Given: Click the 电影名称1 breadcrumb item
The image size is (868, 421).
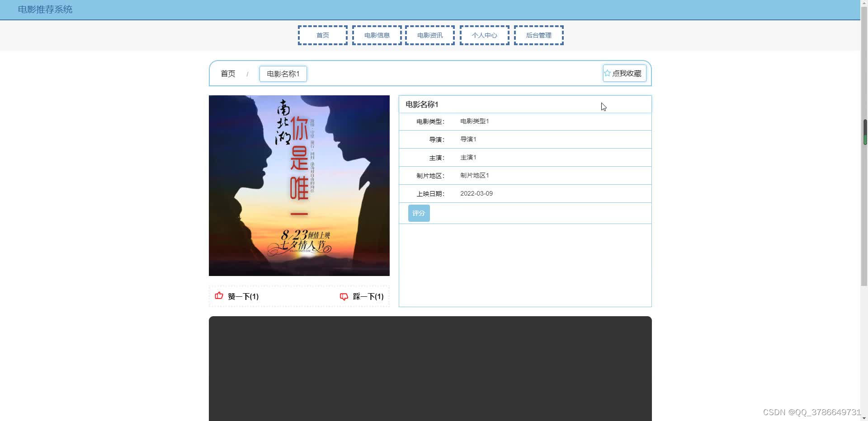Looking at the screenshot, I should tap(283, 74).
